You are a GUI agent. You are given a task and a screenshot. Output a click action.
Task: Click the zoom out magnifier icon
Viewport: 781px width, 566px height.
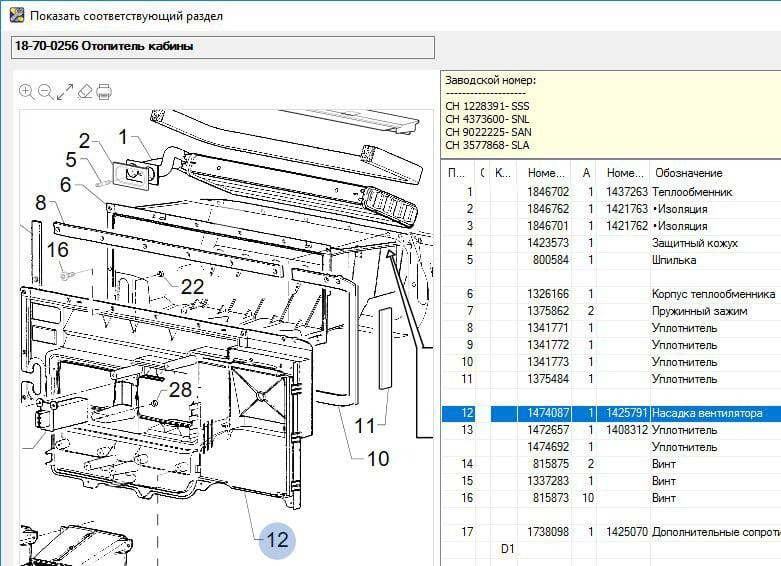46,92
